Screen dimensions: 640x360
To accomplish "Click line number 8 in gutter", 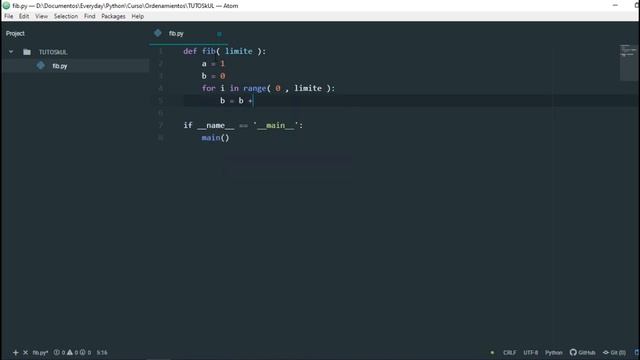I will [161, 138].
